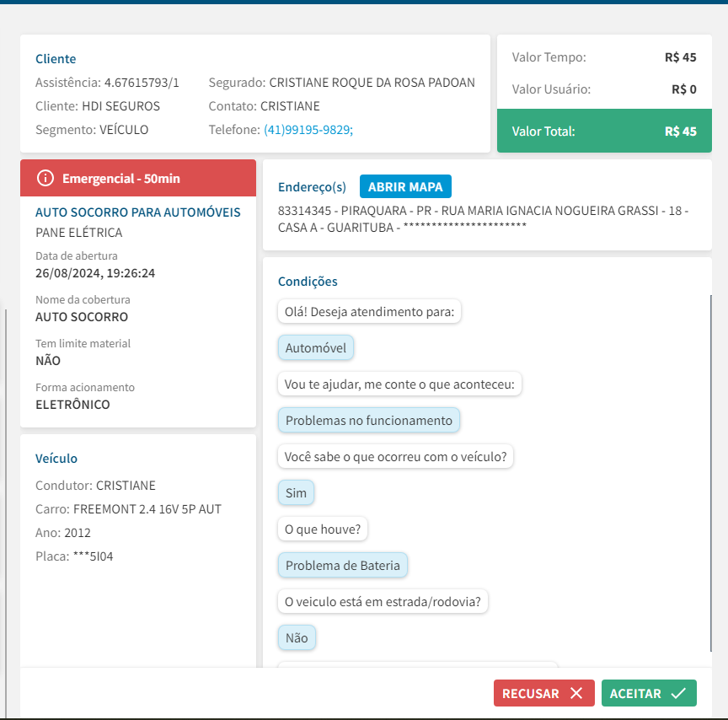The image size is (728, 720).
Task: Click the info icon beside Emergencial
Action: coord(45,179)
